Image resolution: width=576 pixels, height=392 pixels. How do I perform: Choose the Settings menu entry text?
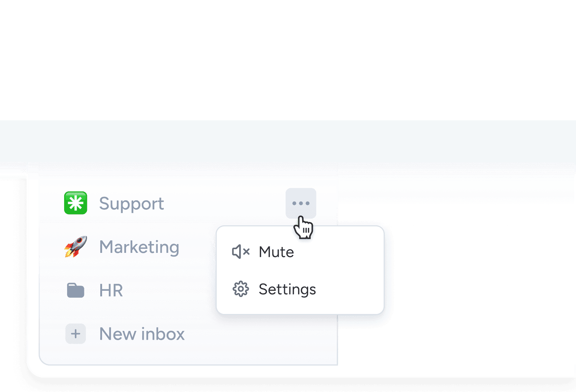287,289
